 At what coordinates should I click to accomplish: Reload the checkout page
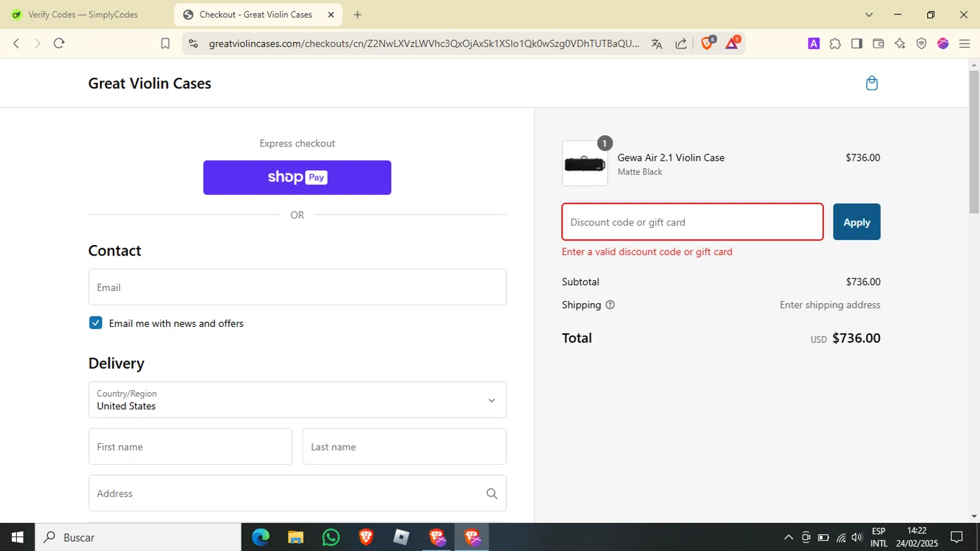pos(59,43)
